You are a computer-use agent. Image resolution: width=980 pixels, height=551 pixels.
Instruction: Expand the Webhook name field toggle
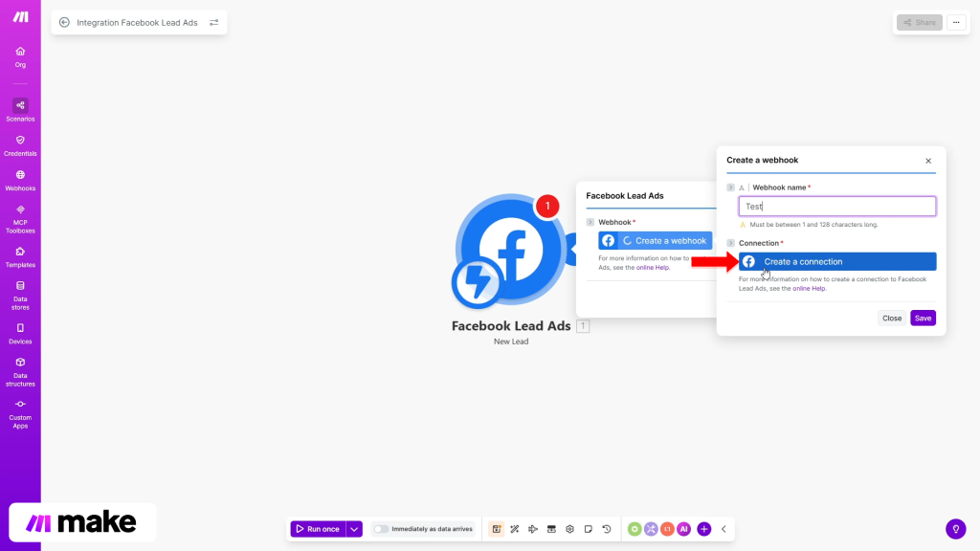(x=730, y=187)
